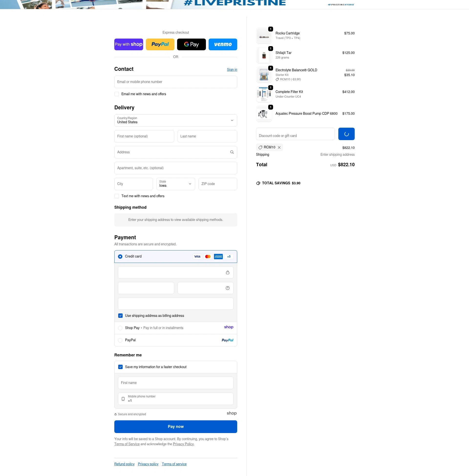Open the security code help tooltip
Image resolution: width=469 pixels, height=476 pixels.
click(x=227, y=288)
